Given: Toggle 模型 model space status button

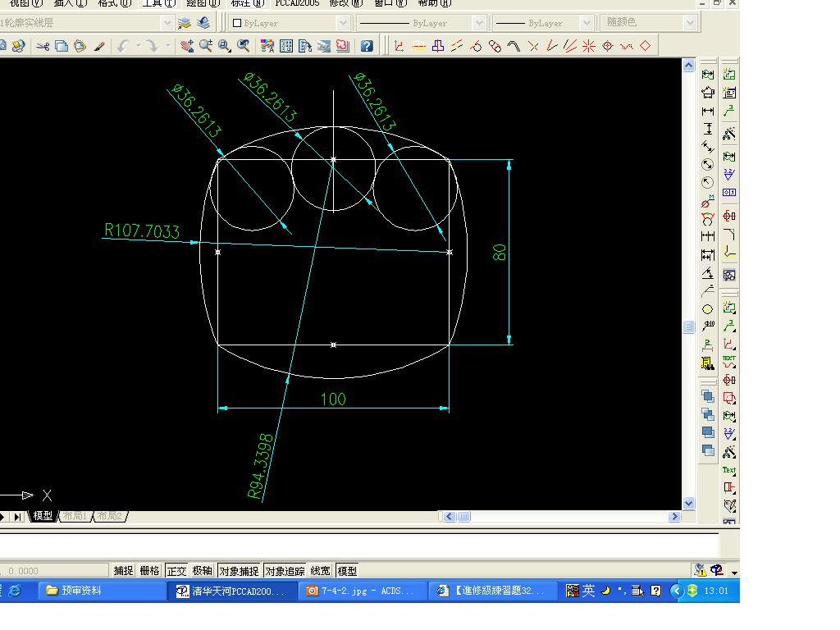Looking at the screenshot, I should [x=347, y=571].
